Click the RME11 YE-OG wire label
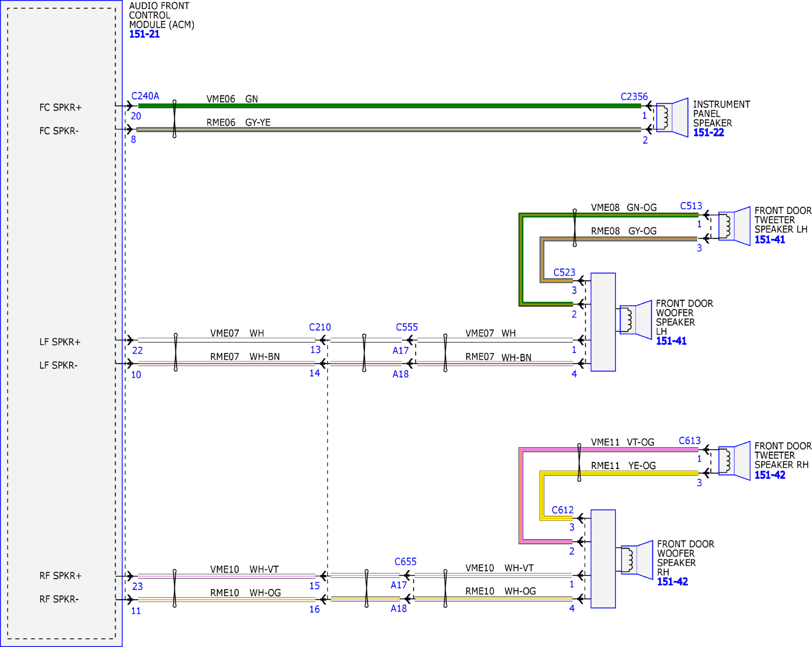The image size is (812, 647). (623, 466)
